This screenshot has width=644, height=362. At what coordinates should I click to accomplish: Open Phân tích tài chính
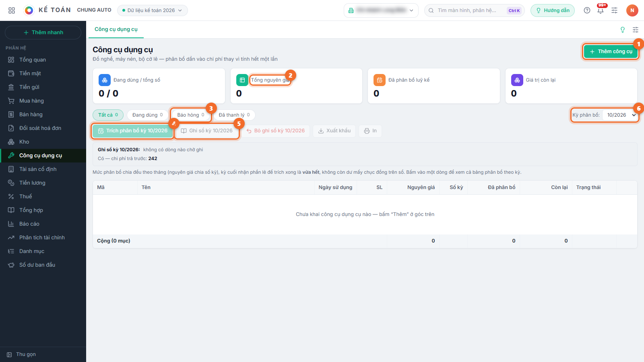(x=43, y=237)
